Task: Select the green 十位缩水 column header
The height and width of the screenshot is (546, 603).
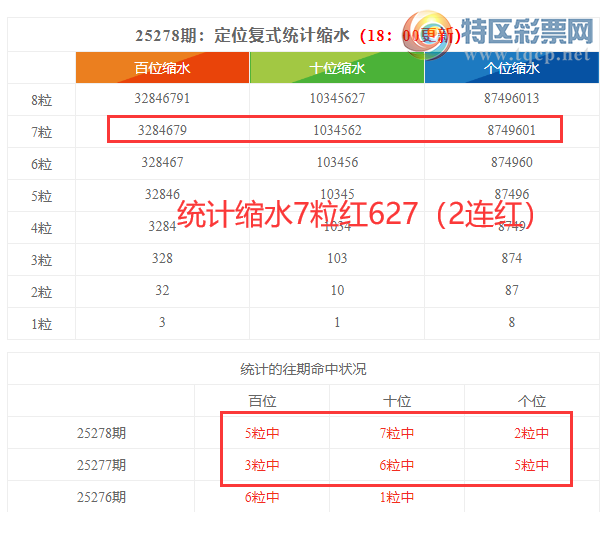Action: pos(337,68)
